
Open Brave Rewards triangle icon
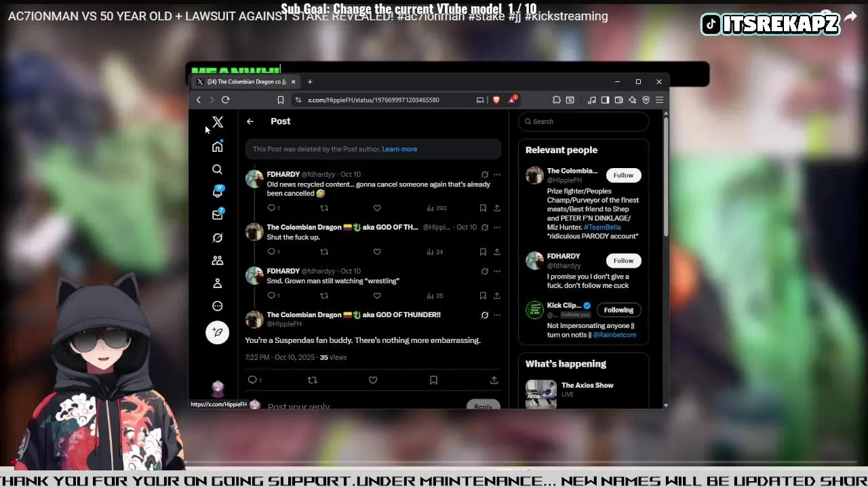[513, 100]
